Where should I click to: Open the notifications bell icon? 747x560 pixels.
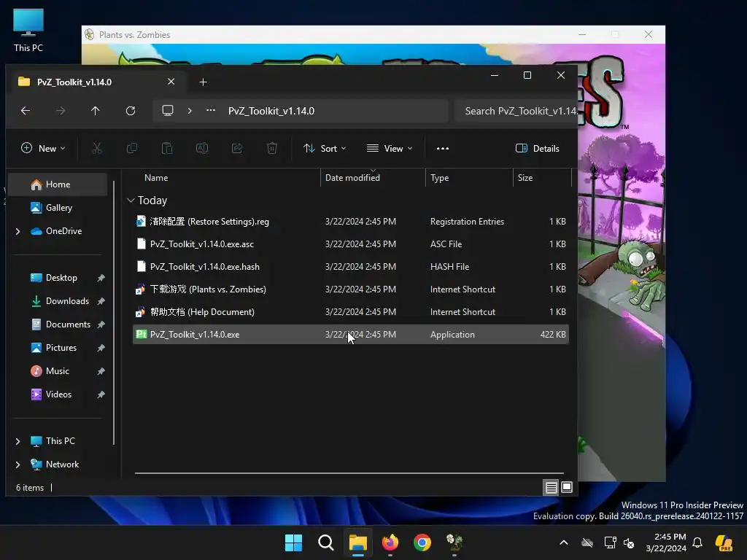point(697,542)
